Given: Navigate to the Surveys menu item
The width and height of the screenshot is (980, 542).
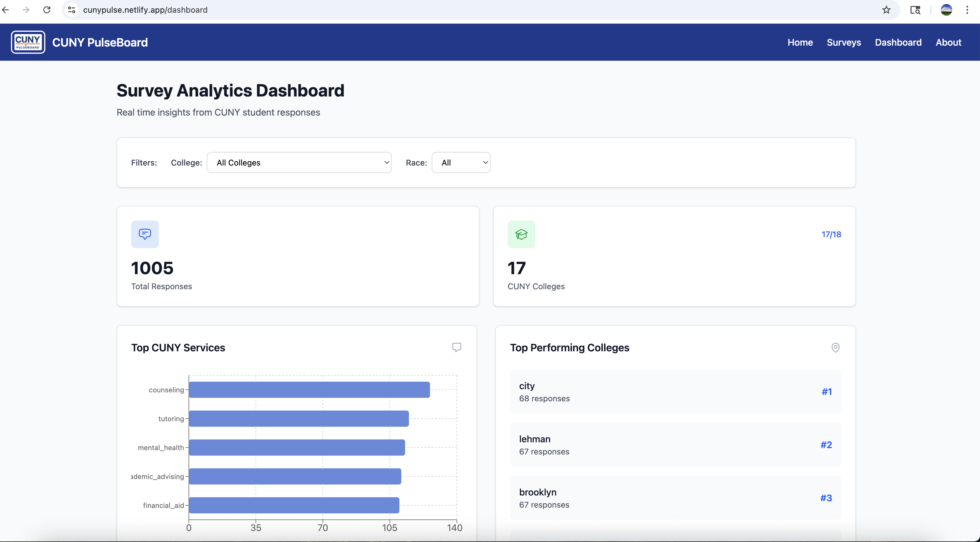Looking at the screenshot, I should tap(843, 42).
